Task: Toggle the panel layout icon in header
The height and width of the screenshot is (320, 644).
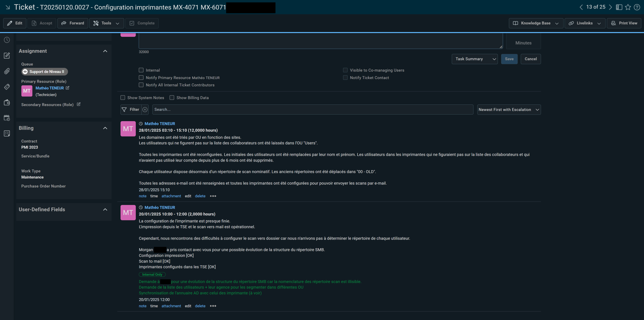Action: click(x=619, y=7)
